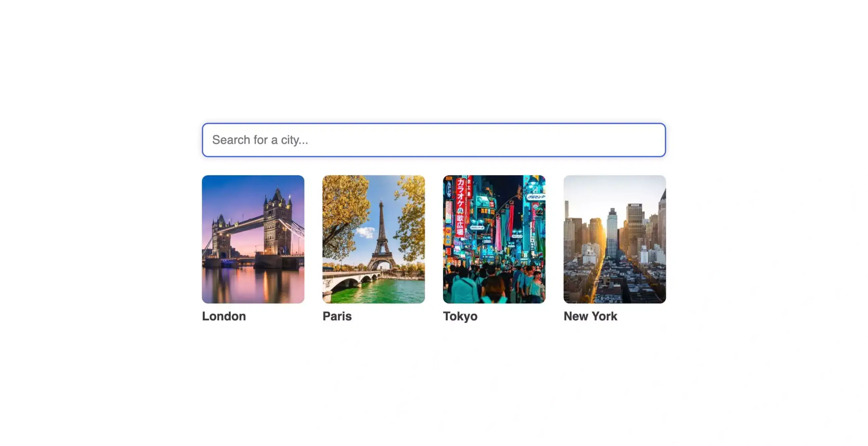Open the London city photo card

[253, 239]
